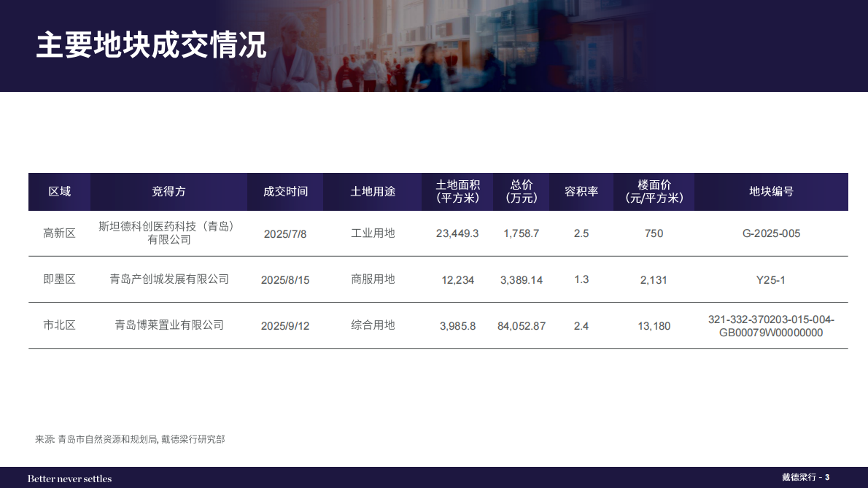Click the 楼面价 (元/平方米) header
The width and height of the screenshot is (868, 488).
654,191
